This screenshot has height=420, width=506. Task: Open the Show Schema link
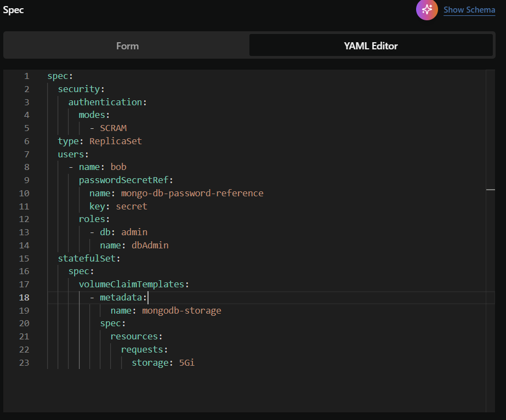click(x=469, y=10)
